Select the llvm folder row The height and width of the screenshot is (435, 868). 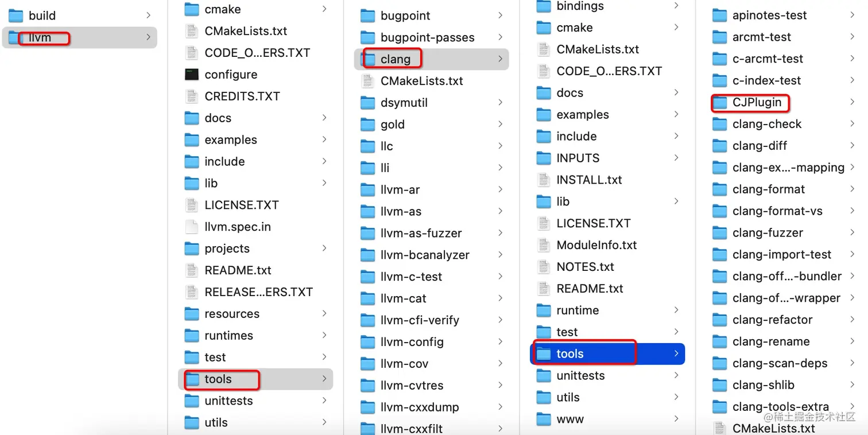(x=80, y=37)
